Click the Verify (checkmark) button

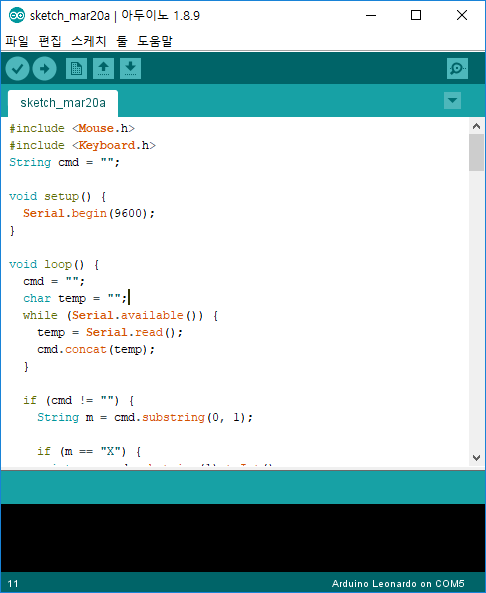[x=17, y=69]
